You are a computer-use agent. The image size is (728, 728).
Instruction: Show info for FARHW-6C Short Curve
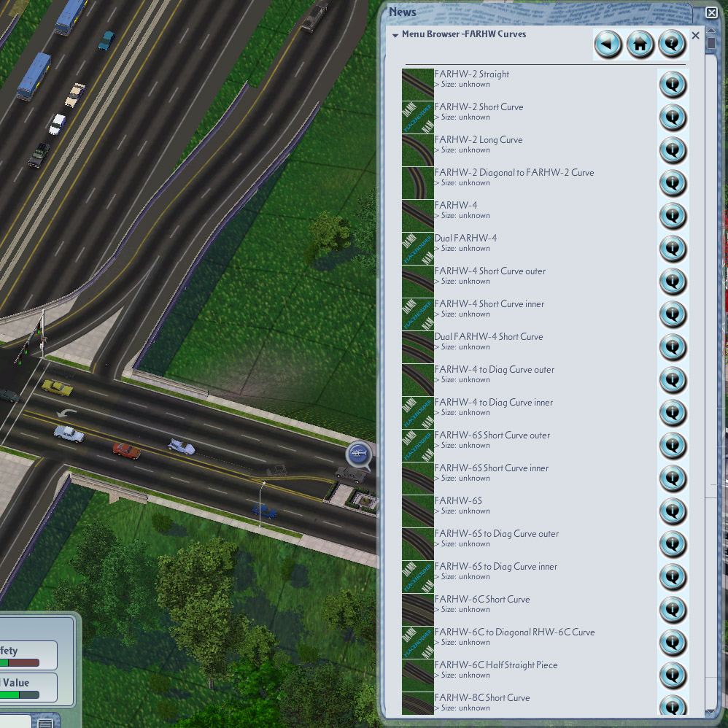[673, 610]
